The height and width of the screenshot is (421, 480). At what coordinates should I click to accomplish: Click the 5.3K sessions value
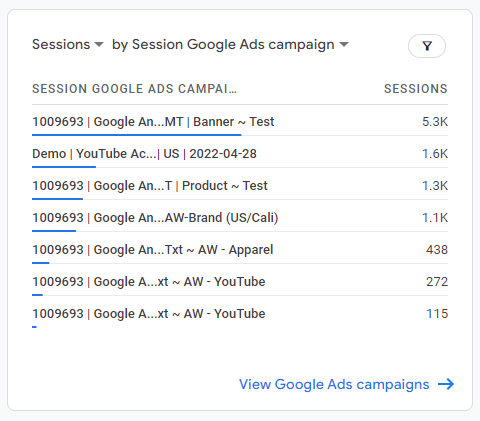[435, 122]
